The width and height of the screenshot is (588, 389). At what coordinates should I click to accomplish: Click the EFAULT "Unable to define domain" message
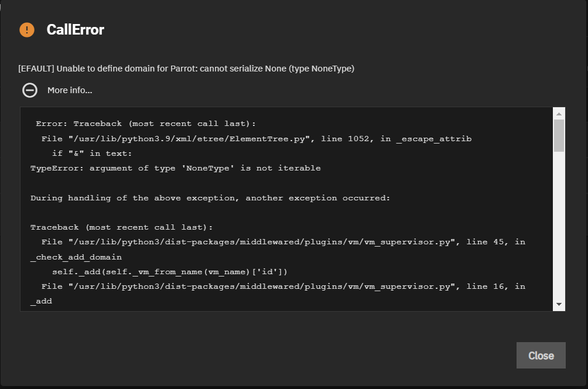pyautogui.click(x=186, y=69)
